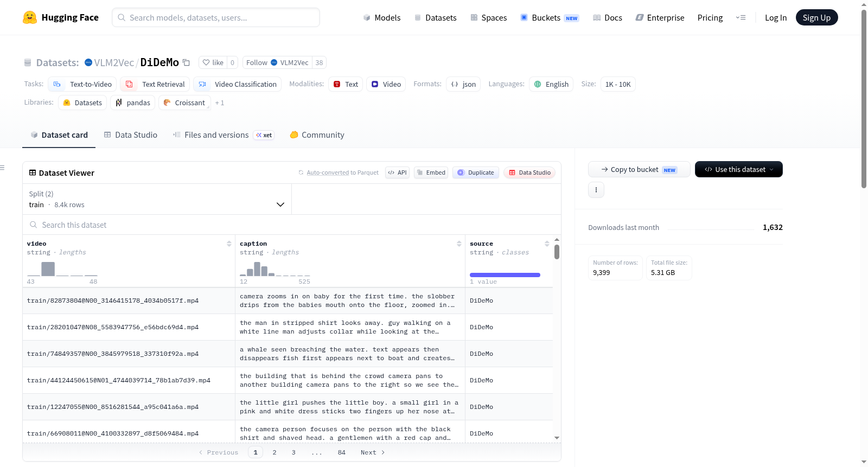Screen dimensions: 868x467
Task: Click the left sidebar table of contents icon
Action: 2,168
